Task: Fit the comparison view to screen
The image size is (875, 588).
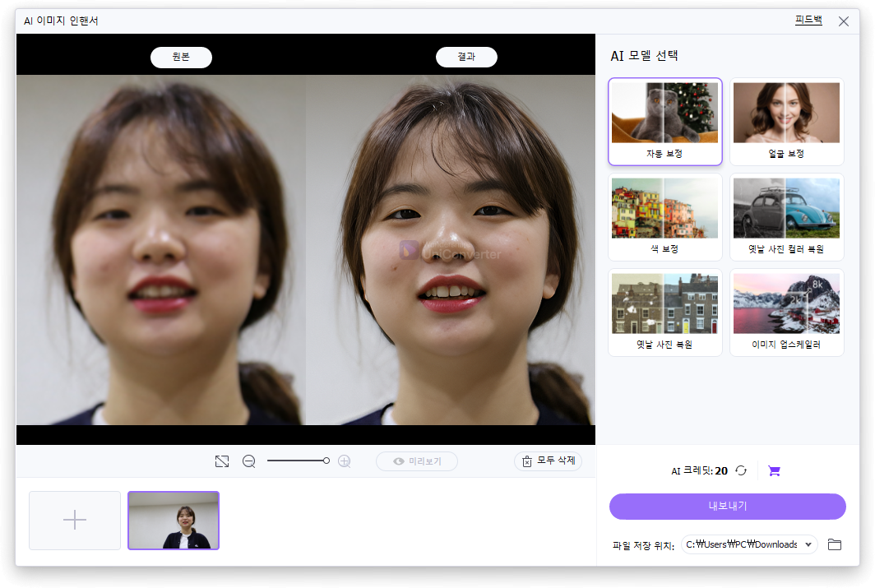Action: 222,461
